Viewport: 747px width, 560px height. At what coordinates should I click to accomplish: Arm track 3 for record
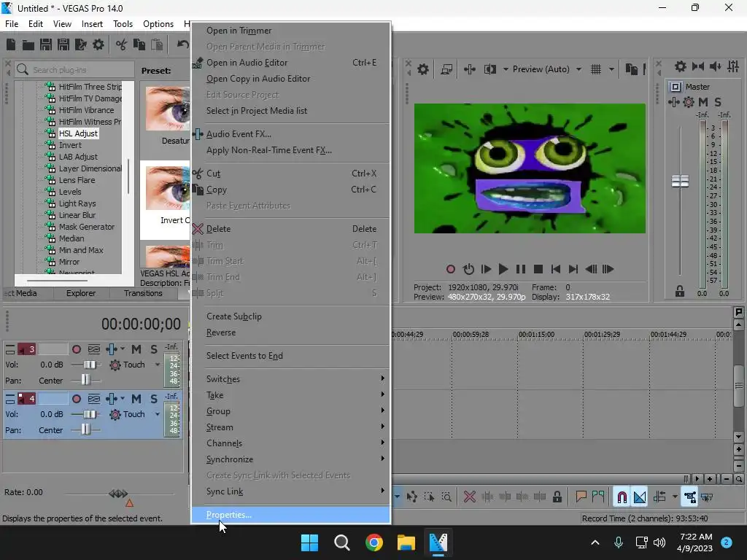76,349
